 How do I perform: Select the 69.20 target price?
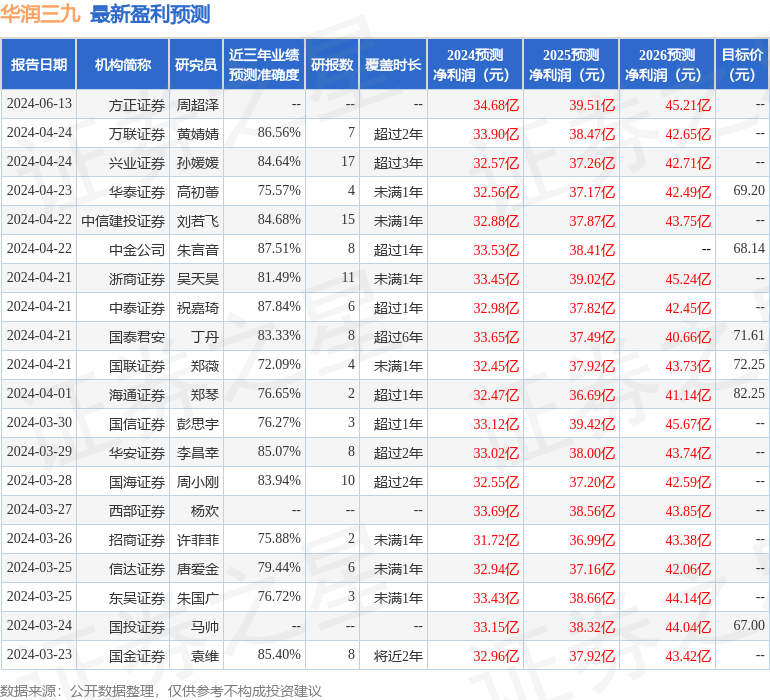click(x=749, y=191)
